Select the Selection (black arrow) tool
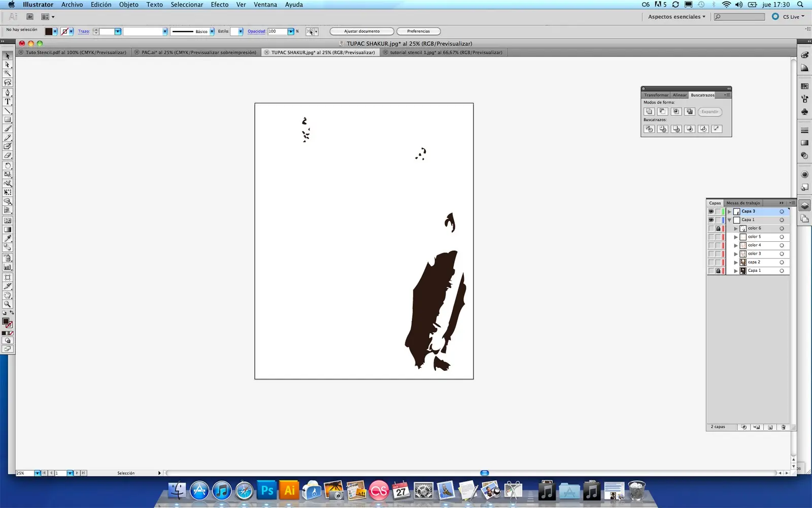Screen dimensions: 812x508 click(x=8, y=56)
